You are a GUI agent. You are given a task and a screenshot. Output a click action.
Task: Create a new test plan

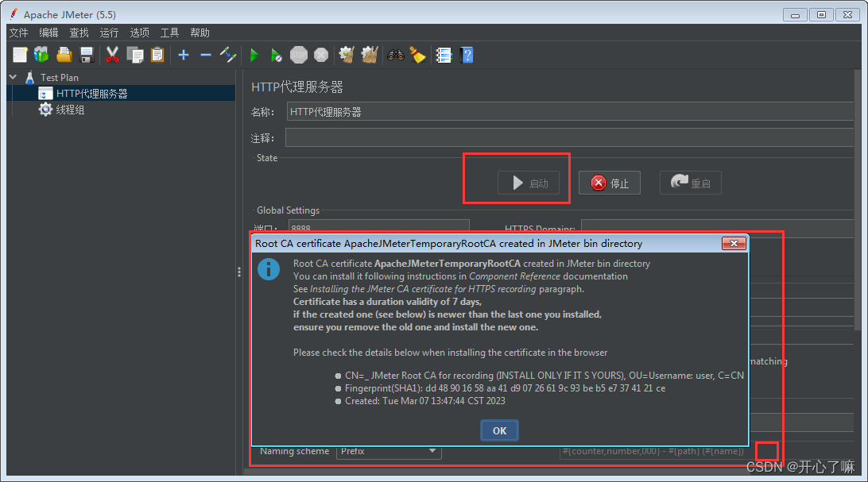tap(20, 55)
